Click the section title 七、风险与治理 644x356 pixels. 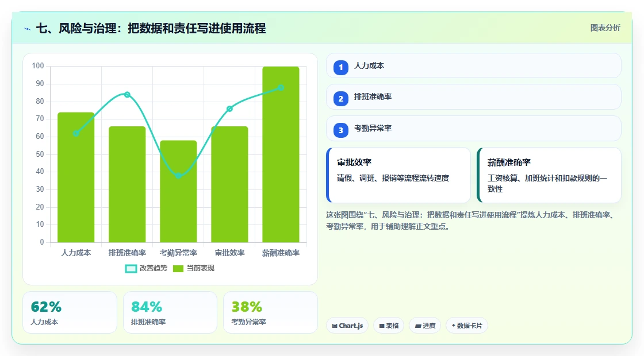pos(151,28)
